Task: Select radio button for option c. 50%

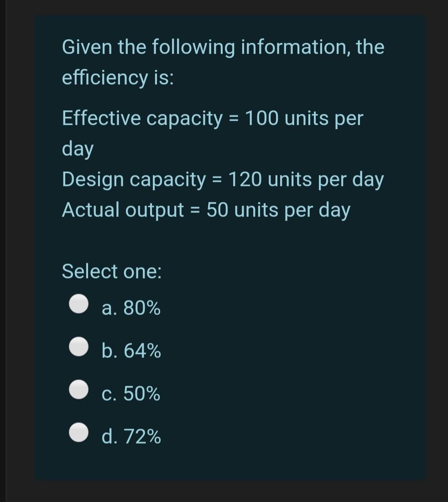Action: pyautogui.click(x=78, y=390)
